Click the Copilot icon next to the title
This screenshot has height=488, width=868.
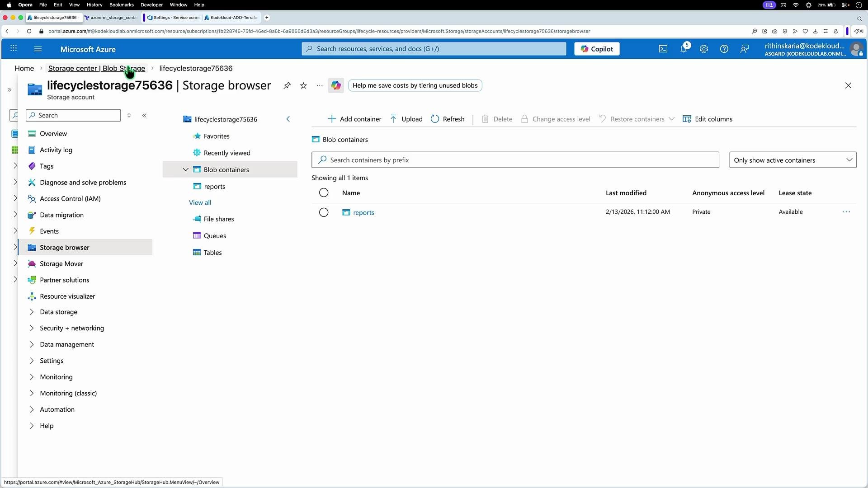[x=336, y=85]
